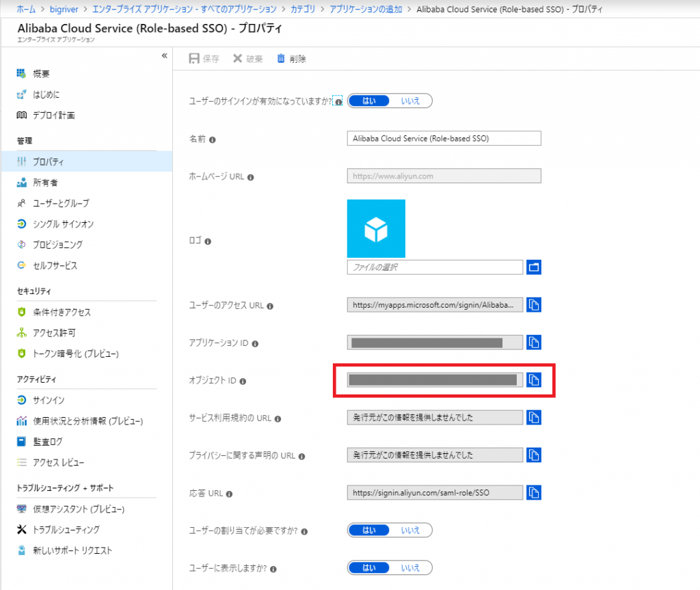Click the トークン暗号化 shield icon
The image size is (700, 590).
(x=21, y=353)
